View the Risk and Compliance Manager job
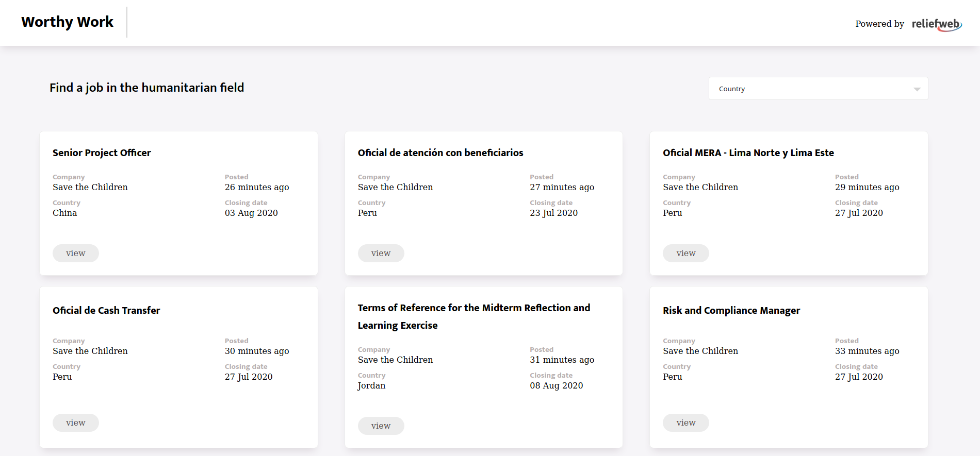 (x=686, y=423)
